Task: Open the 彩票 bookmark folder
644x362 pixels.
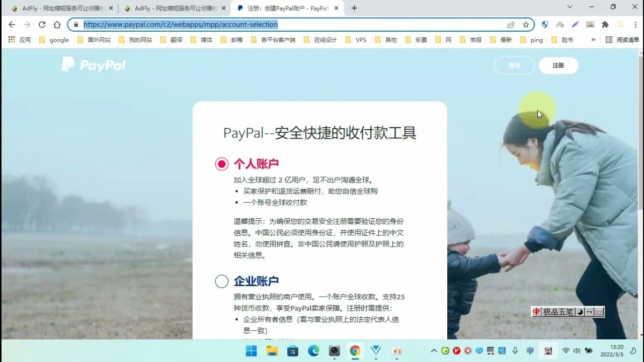Action: pyautogui.click(x=416, y=40)
